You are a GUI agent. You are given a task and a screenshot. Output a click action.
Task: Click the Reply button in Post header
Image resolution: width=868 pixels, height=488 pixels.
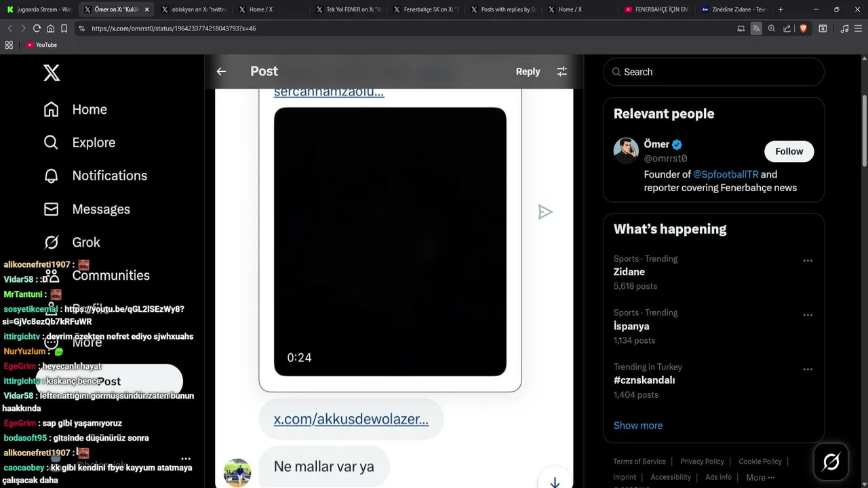coord(528,71)
